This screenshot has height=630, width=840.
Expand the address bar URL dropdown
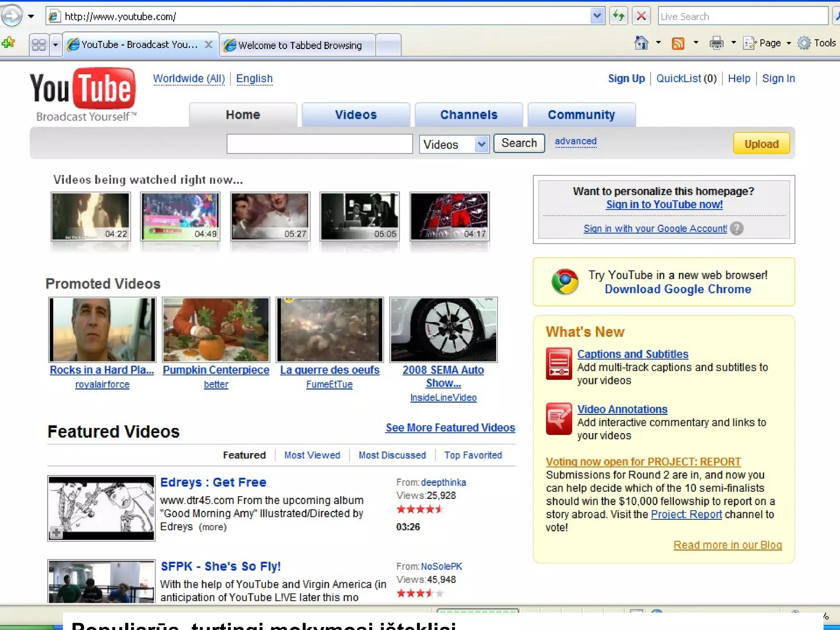[597, 16]
